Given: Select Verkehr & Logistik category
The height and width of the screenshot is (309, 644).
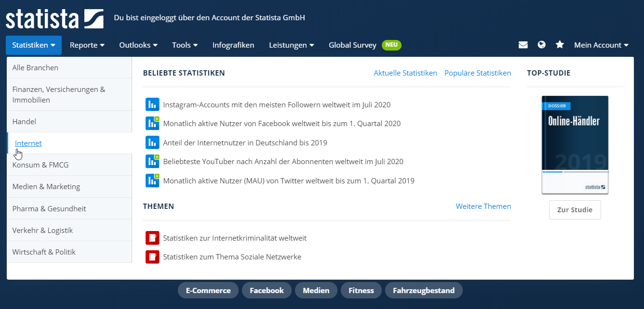Looking at the screenshot, I should (69, 230).
